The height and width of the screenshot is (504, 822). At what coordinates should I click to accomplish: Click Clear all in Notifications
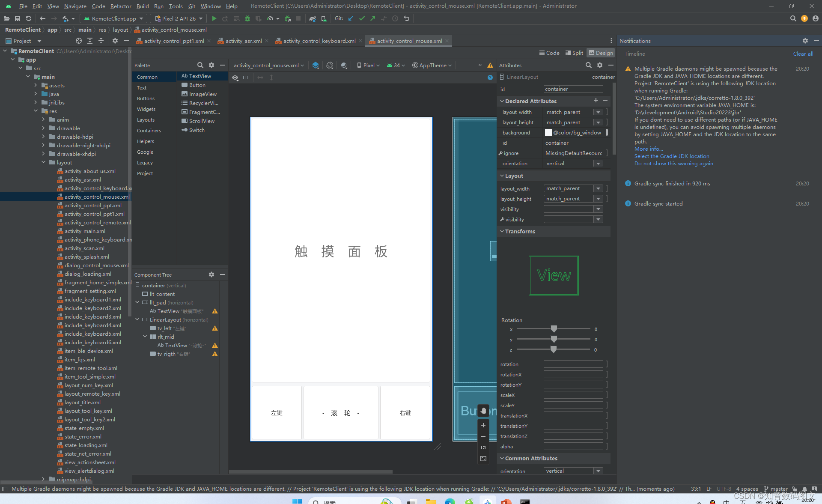[803, 54]
